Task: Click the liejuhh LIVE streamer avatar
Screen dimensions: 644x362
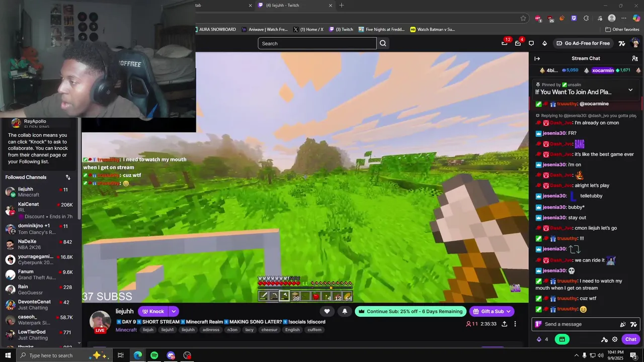Action: pyautogui.click(x=100, y=322)
